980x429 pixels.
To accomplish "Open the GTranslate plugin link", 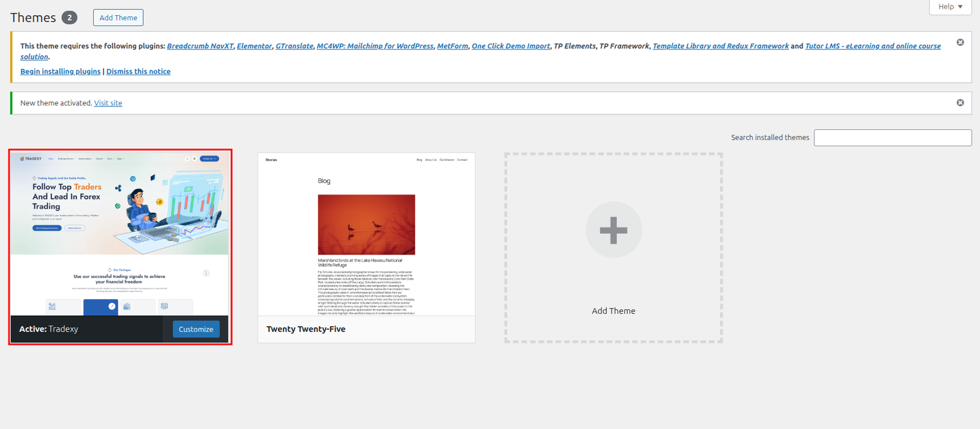I will click(x=294, y=46).
